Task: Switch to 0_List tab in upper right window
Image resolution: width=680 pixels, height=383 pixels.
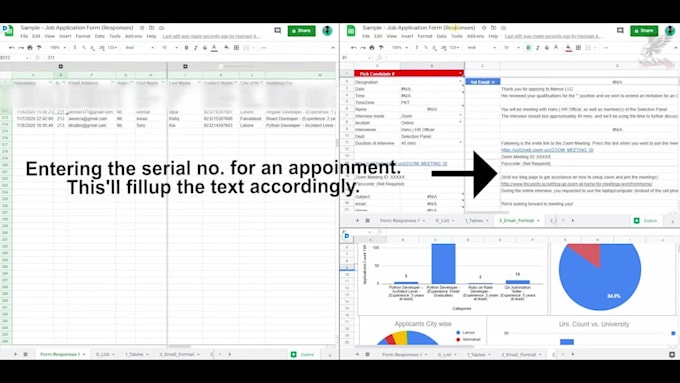Action: coord(445,220)
